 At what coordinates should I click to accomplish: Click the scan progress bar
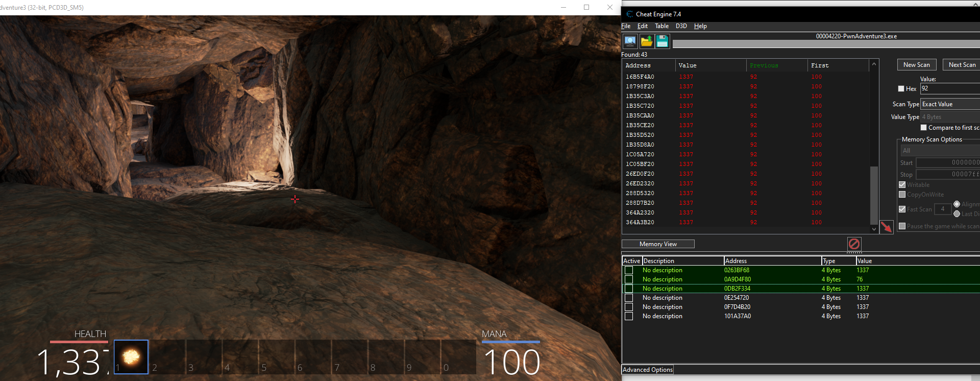coord(826,44)
